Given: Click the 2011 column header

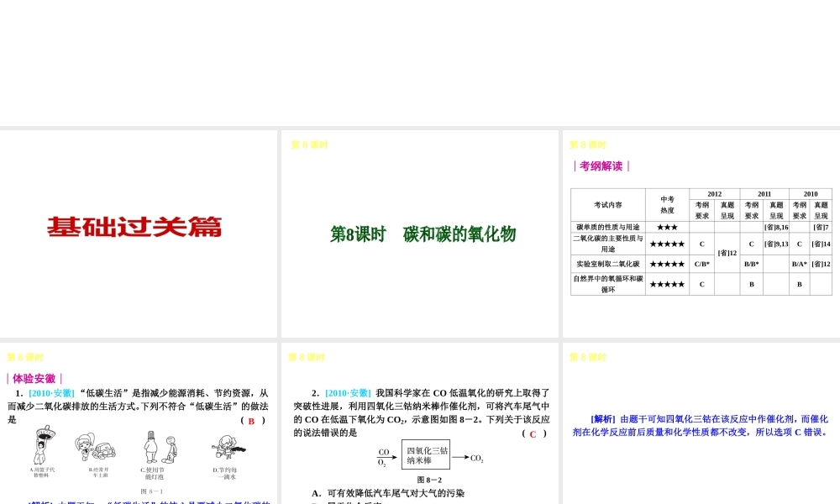Looking at the screenshot, I should [x=764, y=194].
